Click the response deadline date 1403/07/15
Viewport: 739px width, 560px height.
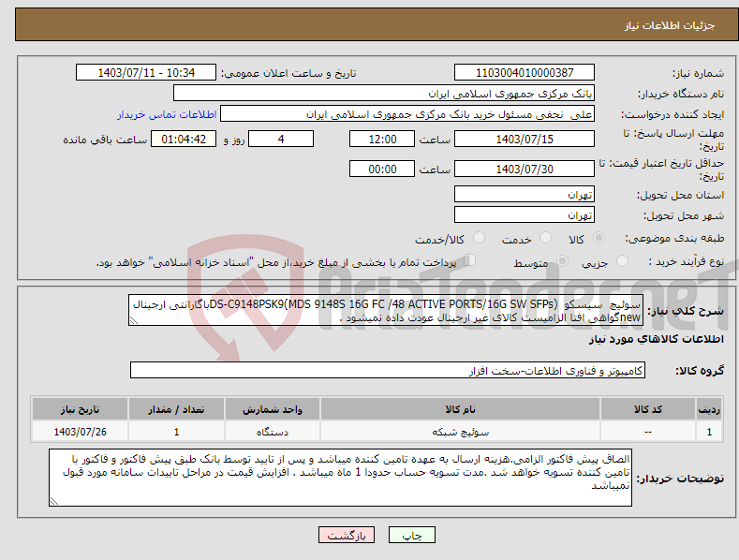(x=525, y=139)
